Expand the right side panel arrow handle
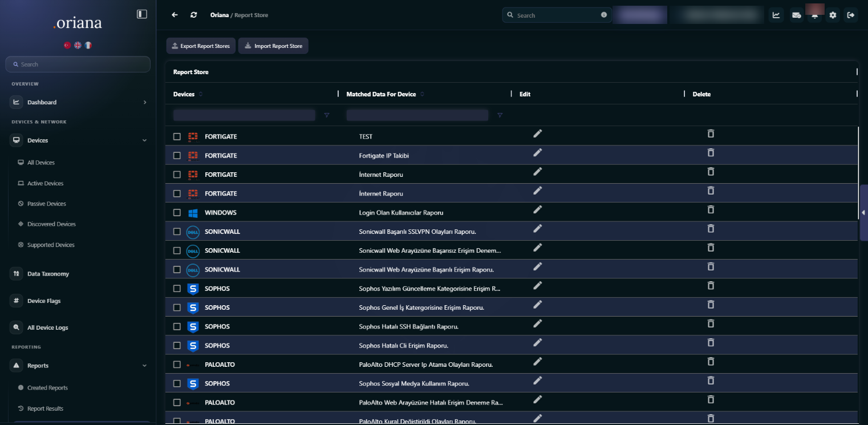This screenshot has width=868, height=425. [863, 213]
